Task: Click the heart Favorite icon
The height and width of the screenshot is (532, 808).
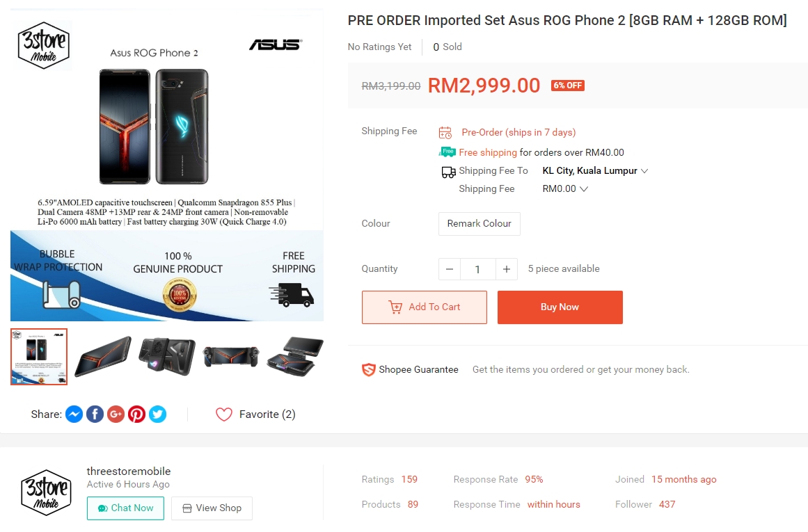Action: [x=223, y=414]
